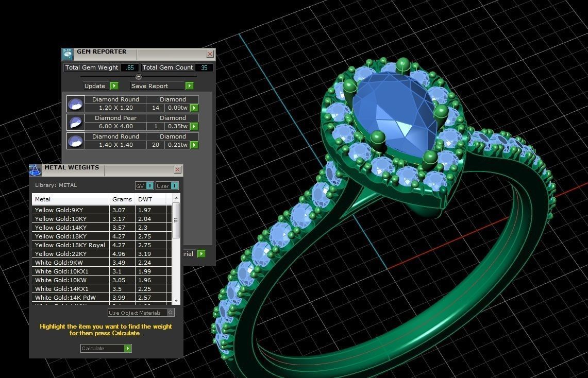The image size is (588, 378).
Task: Click the 20 gem count cell
Action: tap(156, 145)
